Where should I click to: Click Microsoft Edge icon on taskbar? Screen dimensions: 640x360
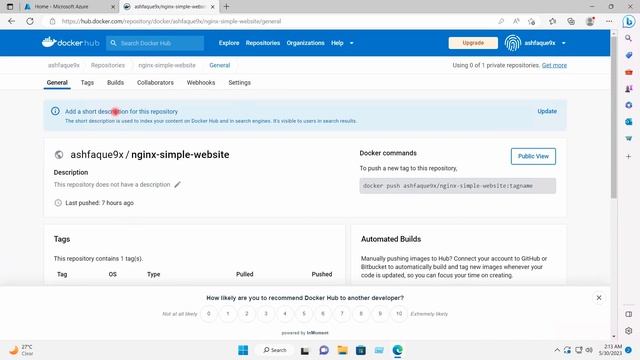click(x=398, y=350)
